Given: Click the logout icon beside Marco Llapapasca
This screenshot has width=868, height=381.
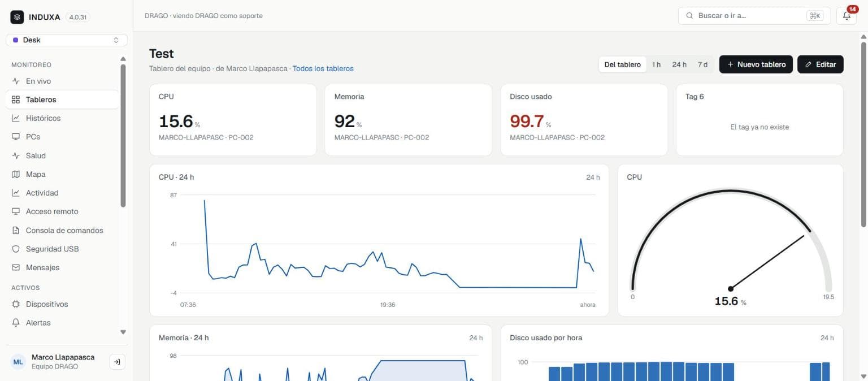Looking at the screenshot, I should [x=117, y=362].
